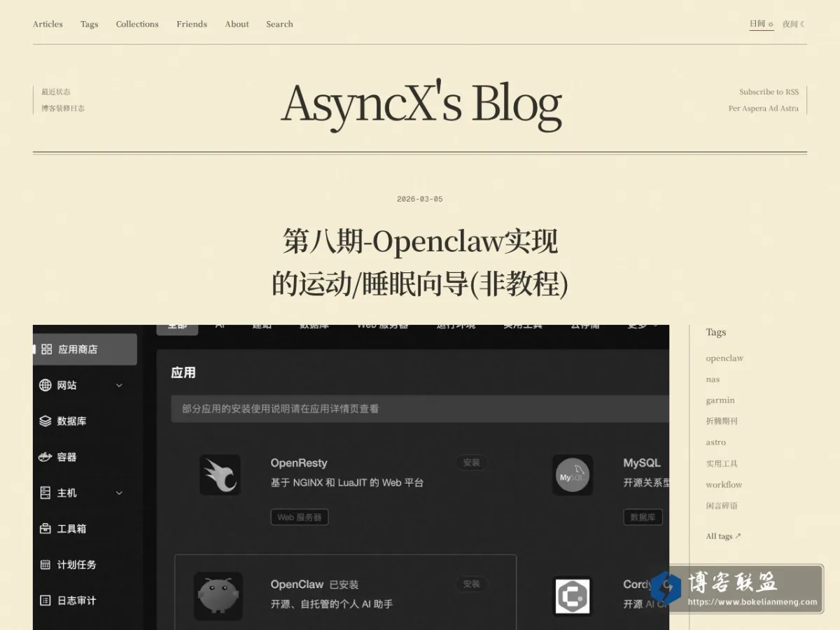Open the Tags nav link

89,24
